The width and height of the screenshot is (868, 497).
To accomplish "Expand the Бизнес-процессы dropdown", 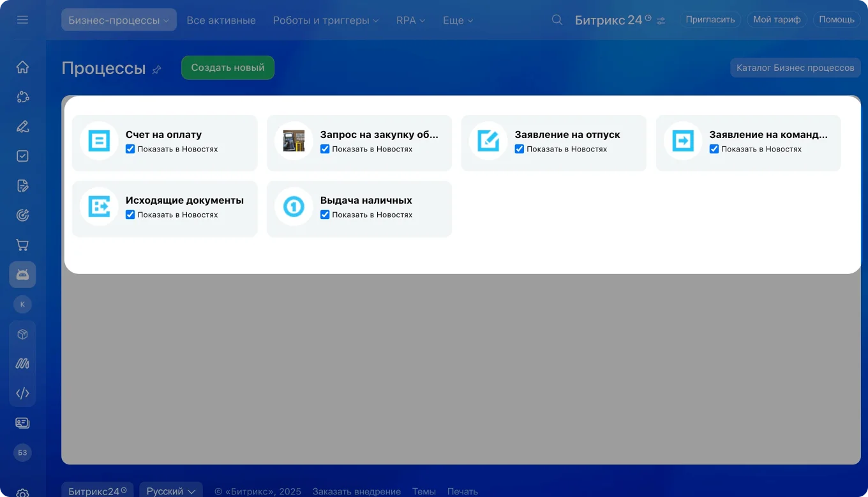I will point(119,20).
